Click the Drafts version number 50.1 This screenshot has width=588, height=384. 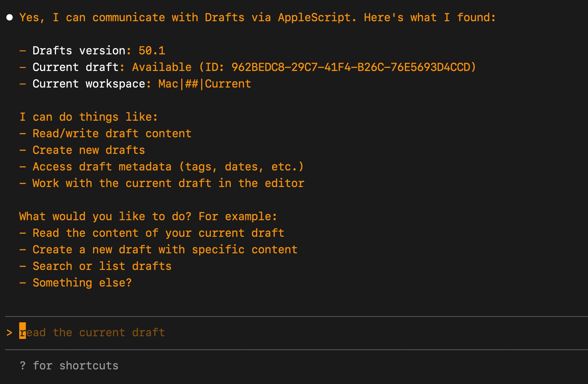pos(152,51)
